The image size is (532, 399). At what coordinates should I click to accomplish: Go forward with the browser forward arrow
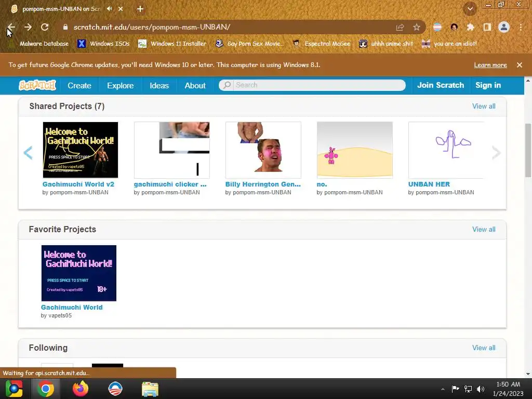tap(28, 27)
